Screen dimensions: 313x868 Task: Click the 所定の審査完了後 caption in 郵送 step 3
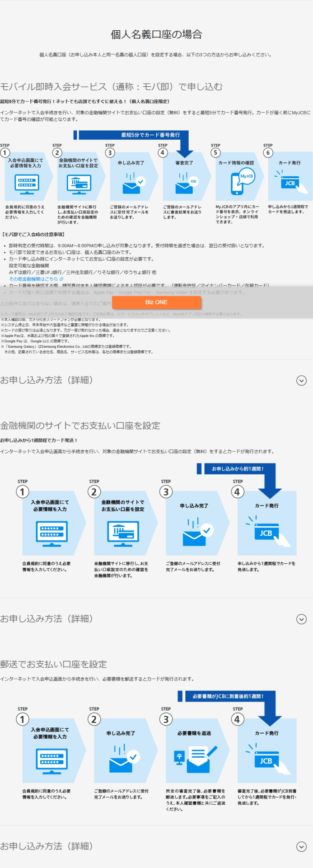[x=196, y=800]
